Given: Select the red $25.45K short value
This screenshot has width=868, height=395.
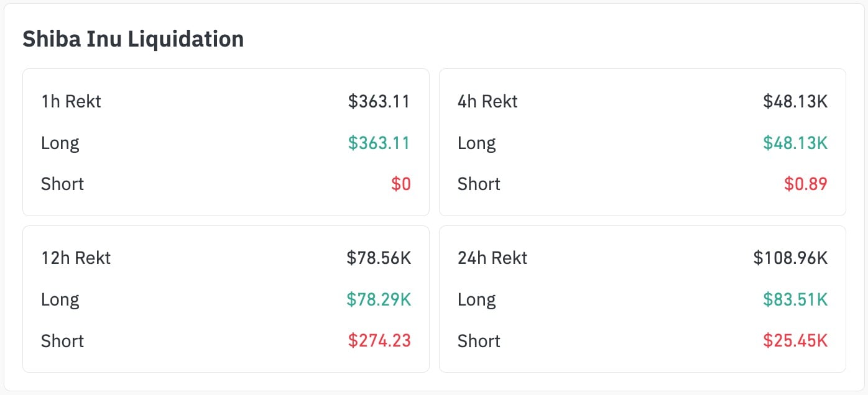Looking at the screenshot, I should (795, 341).
